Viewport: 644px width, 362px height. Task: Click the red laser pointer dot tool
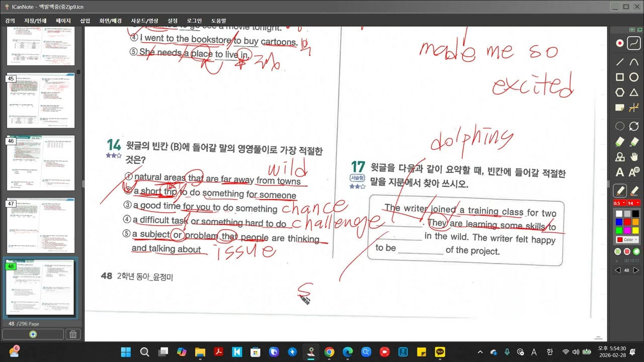point(620,43)
